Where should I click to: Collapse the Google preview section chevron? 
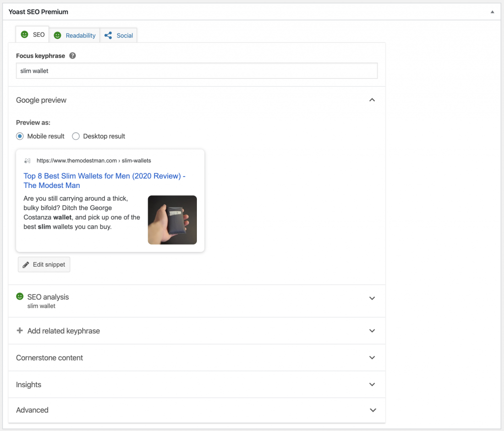(372, 100)
